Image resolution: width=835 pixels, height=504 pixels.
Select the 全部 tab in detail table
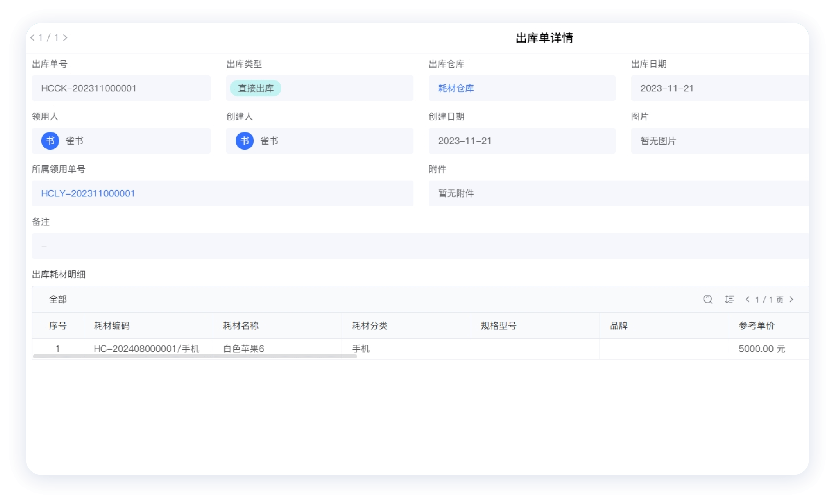[x=58, y=299]
